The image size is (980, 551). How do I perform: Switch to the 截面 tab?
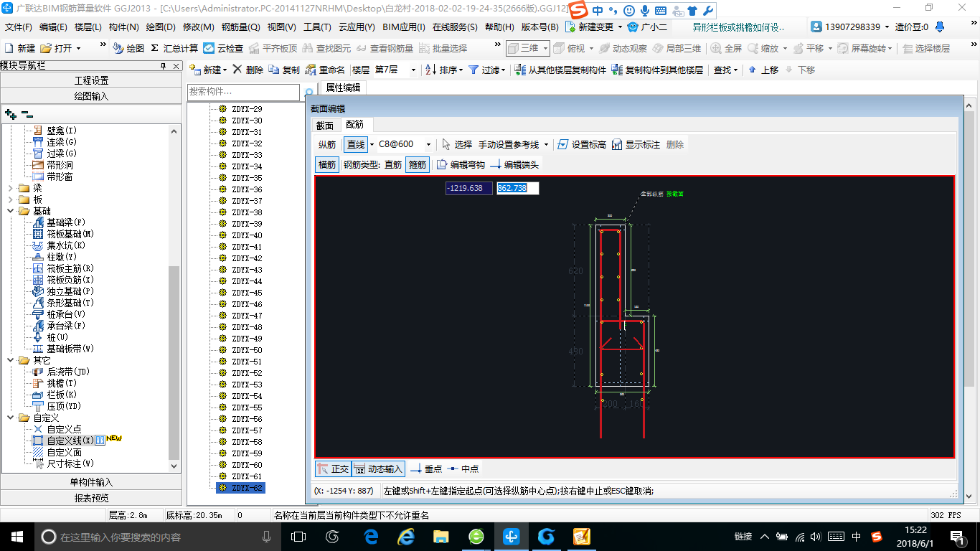[x=325, y=126]
